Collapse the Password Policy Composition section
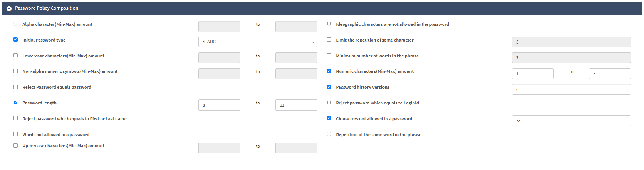 (x=9, y=8)
